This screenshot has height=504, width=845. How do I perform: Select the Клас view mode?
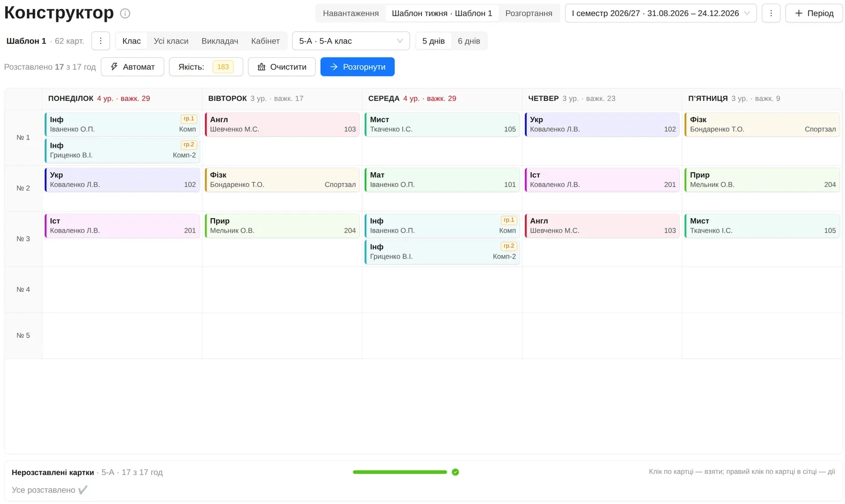pos(131,41)
